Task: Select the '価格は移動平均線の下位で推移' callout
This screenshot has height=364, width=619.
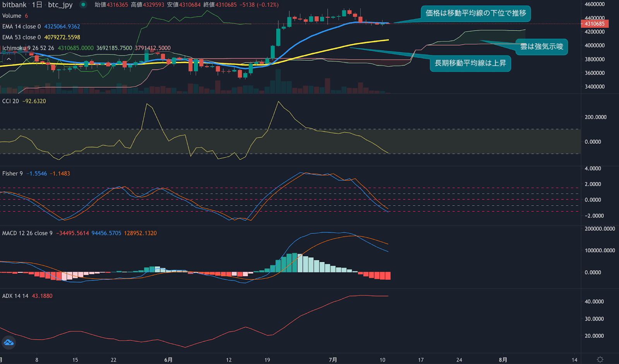Action: tap(475, 13)
